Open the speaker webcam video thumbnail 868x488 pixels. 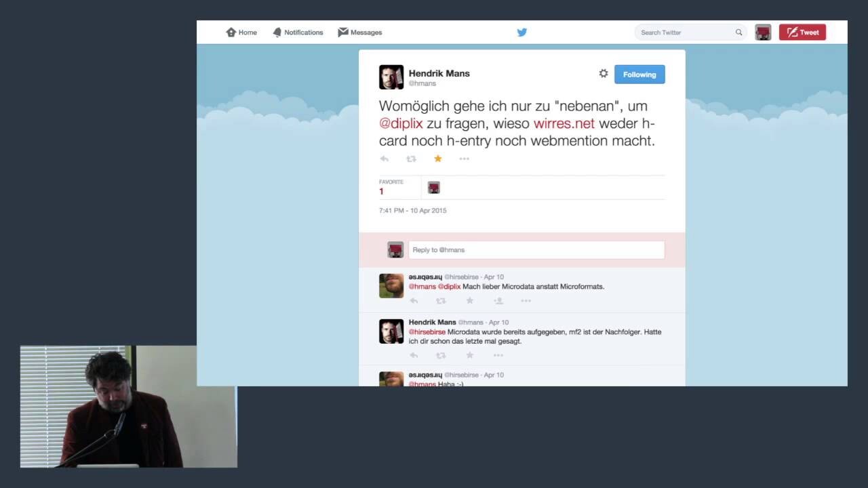point(129,407)
